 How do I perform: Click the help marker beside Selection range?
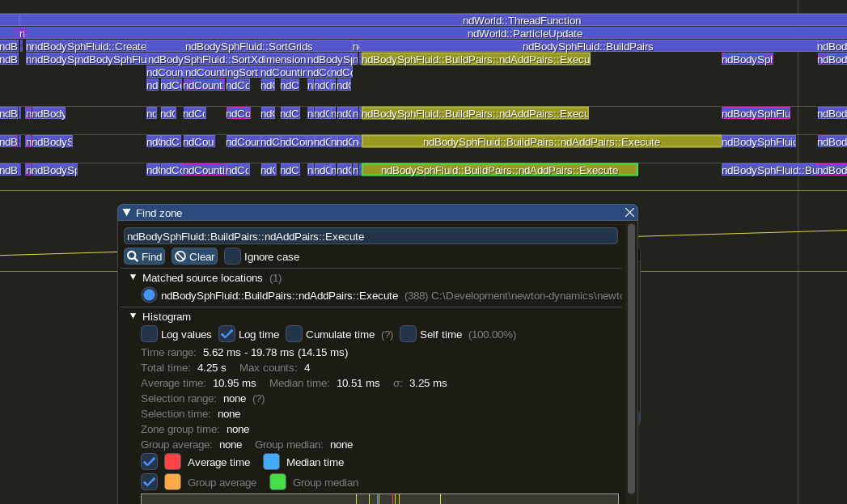[259, 399]
